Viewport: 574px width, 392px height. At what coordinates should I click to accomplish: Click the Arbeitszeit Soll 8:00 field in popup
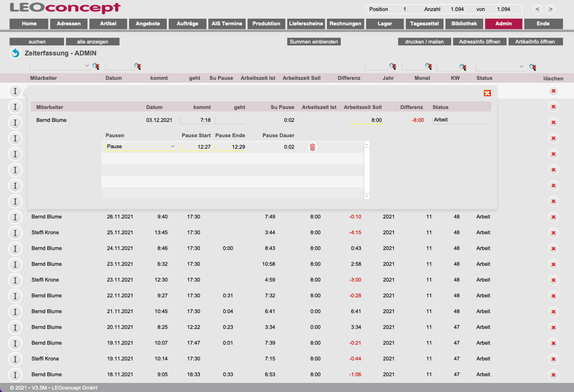[x=367, y=120]
